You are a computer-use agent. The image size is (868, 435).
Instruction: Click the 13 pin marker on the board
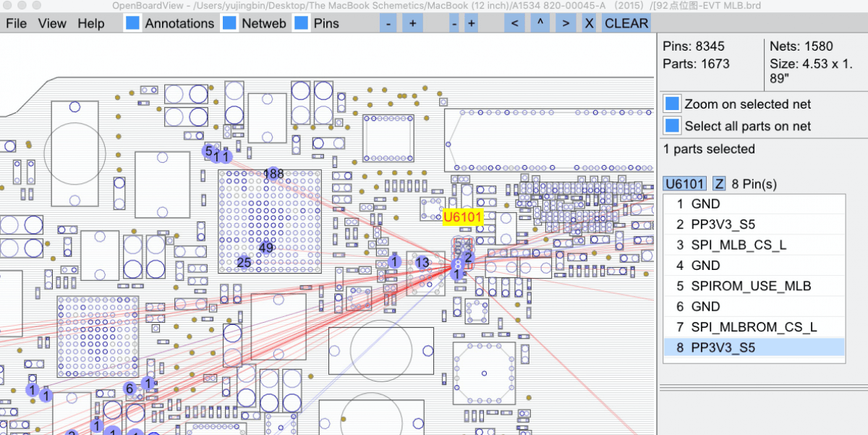pyautogui.click(x=422, y=262)
